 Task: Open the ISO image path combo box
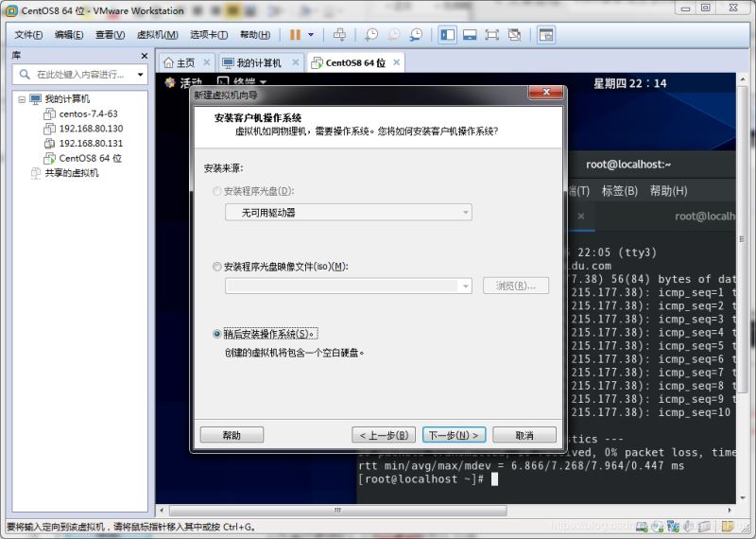348,286
